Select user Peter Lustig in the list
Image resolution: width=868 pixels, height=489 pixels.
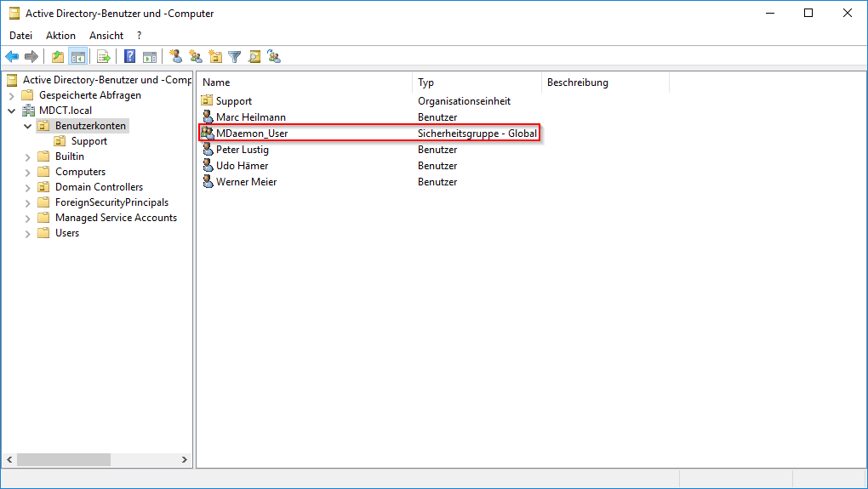[x=242, y=150]
